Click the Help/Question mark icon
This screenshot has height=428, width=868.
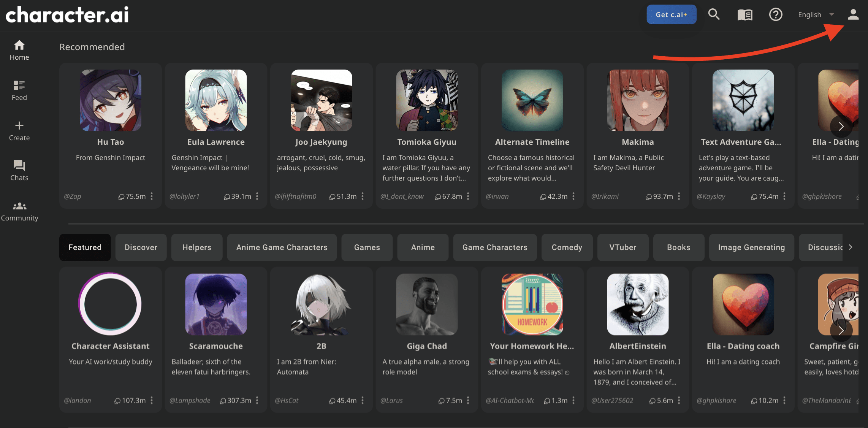[776, 14]
